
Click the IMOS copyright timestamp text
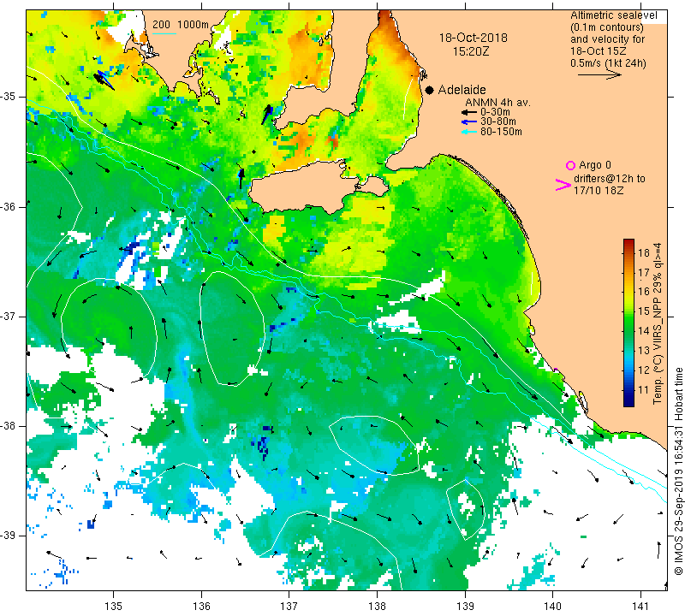[678, 471]
